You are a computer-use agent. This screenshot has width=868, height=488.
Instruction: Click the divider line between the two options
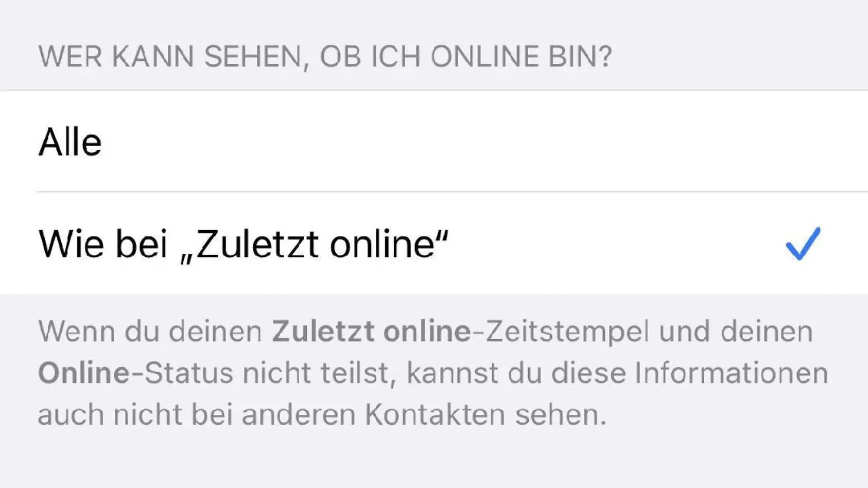(452, 192)
